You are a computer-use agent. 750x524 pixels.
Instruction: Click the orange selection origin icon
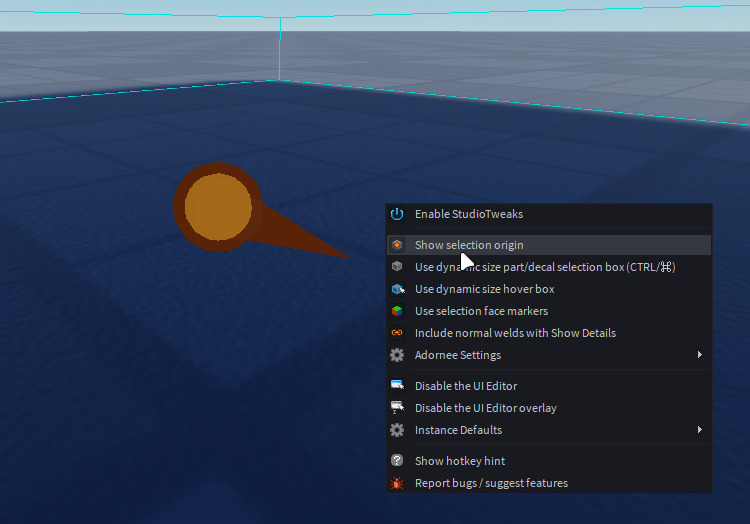[397, 245]
